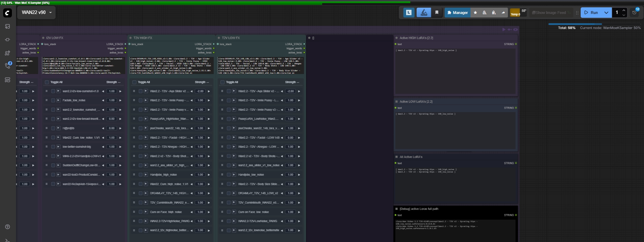
Task: Click the star icon next to Manager
Action: [x=475, y=13]
